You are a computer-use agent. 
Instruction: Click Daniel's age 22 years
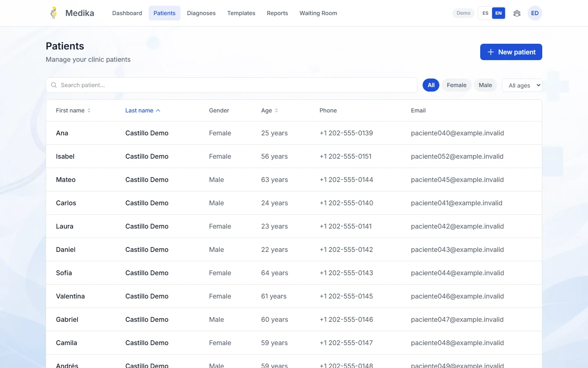tap(274, 249)
